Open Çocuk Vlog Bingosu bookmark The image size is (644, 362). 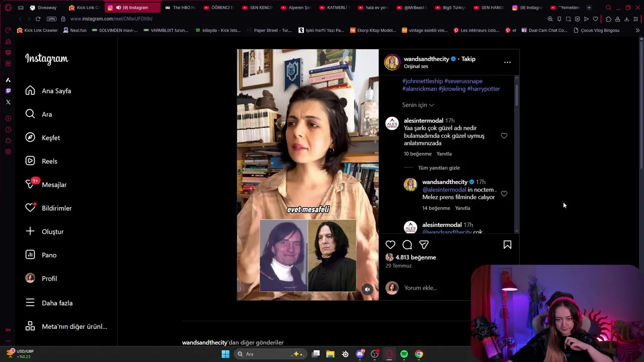coord(596,30)
